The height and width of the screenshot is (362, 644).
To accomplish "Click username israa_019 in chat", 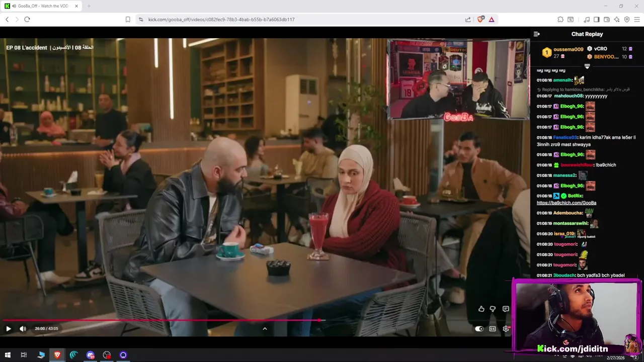I will (564, 234).
